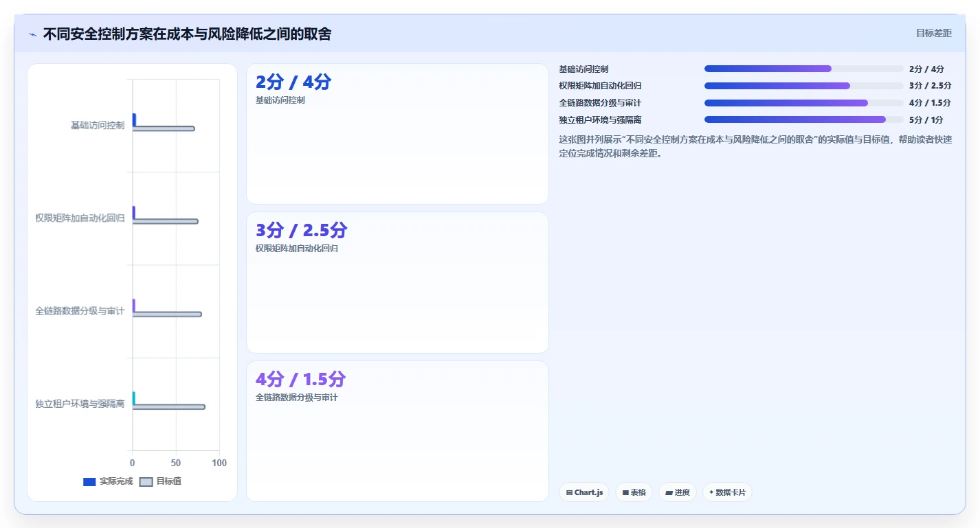Click the chart description paragraph
Viewport: 980px width, 528px height.
pos(756,146)
